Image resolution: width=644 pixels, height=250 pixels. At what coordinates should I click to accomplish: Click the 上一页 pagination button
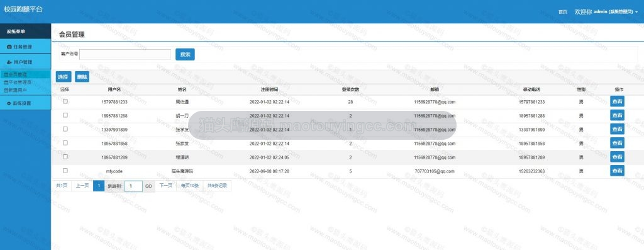tap(82, 186)
